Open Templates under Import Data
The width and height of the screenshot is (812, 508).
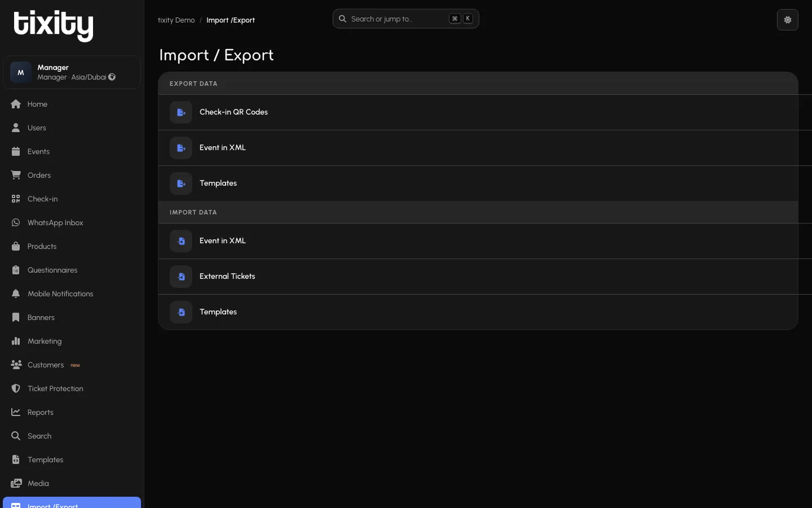pos(478,312)
